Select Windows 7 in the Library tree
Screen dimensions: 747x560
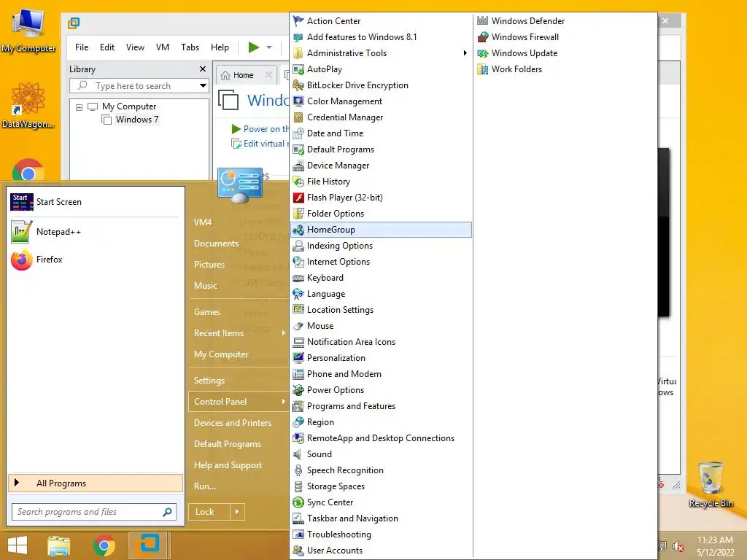coord(136,120)
